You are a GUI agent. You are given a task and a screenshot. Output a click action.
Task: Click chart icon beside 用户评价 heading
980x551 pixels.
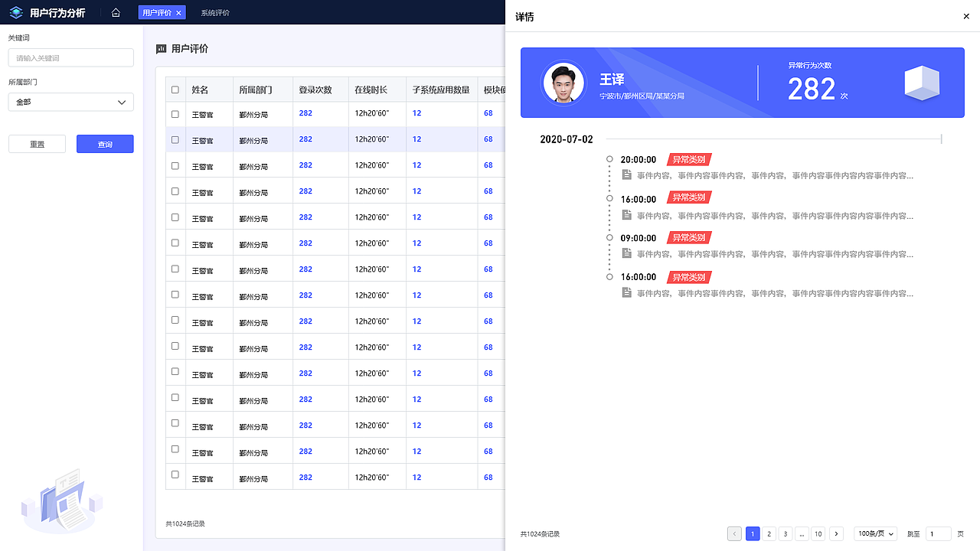coord(161,49)
